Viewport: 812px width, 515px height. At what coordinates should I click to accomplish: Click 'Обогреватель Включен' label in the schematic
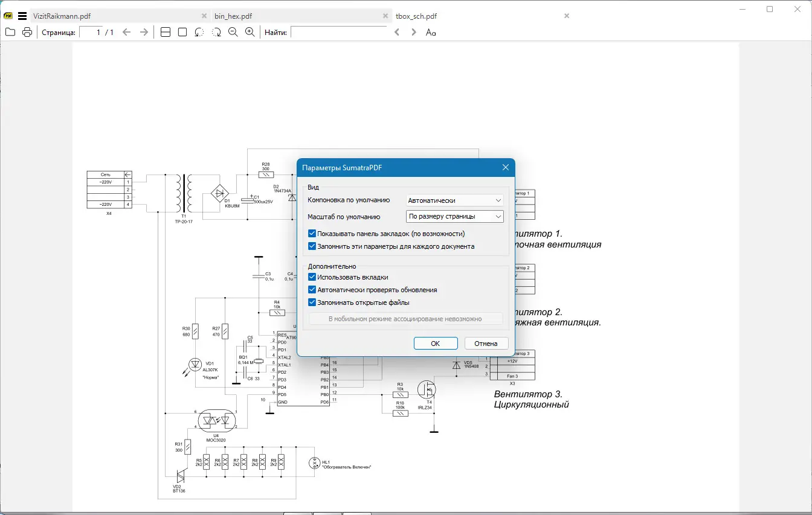coord(346,467)
